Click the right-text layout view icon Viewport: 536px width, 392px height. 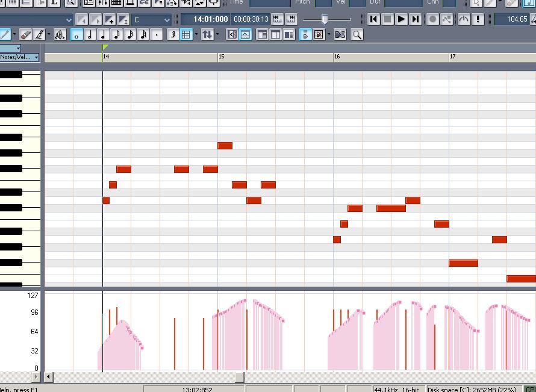click(x=289, y=34)
